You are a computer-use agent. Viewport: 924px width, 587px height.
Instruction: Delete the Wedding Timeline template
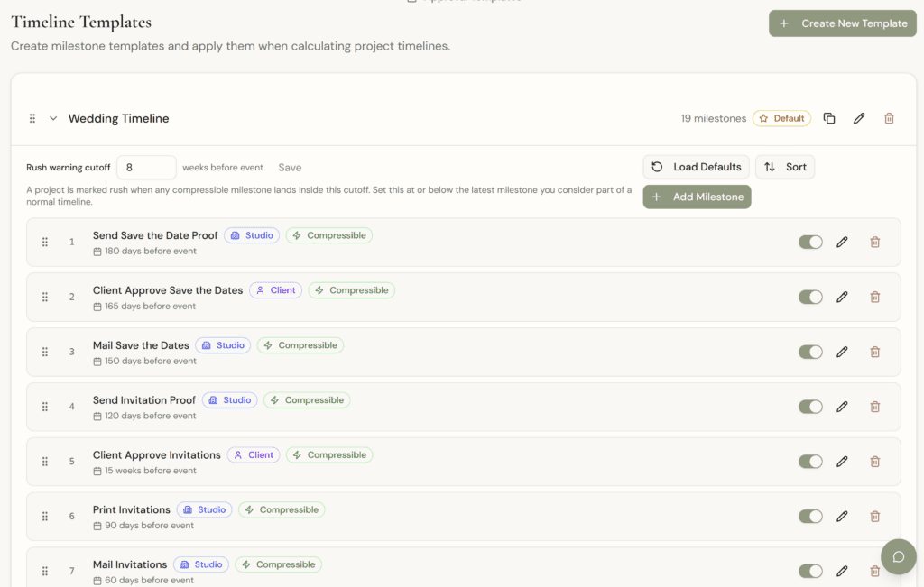point(889,118)
